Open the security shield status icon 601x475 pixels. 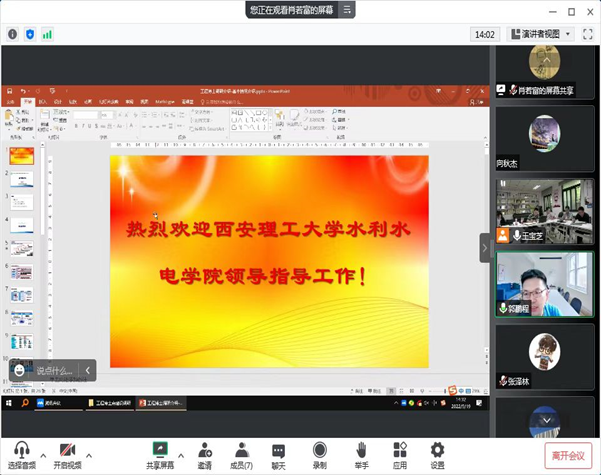click(x=30, y=33)
